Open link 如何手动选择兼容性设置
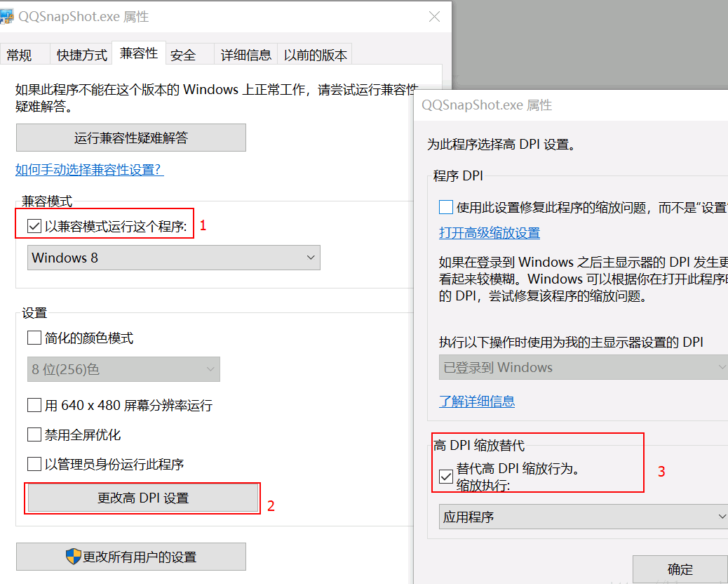This screenshot has width=728, height=584. click(x=89, y=170)
